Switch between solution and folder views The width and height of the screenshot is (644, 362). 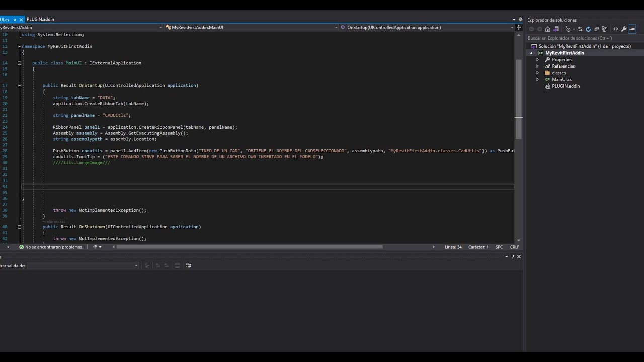click(x=556, y=29)
